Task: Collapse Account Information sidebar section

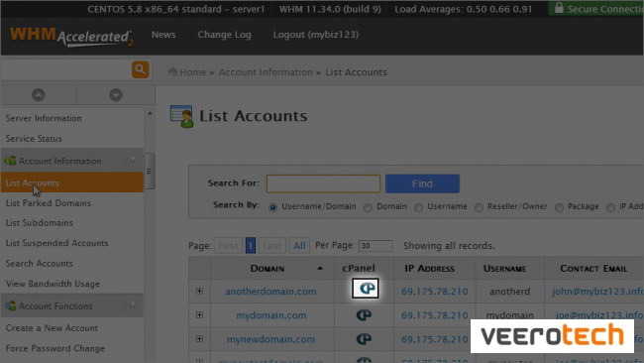Action: tap(133, 160)
